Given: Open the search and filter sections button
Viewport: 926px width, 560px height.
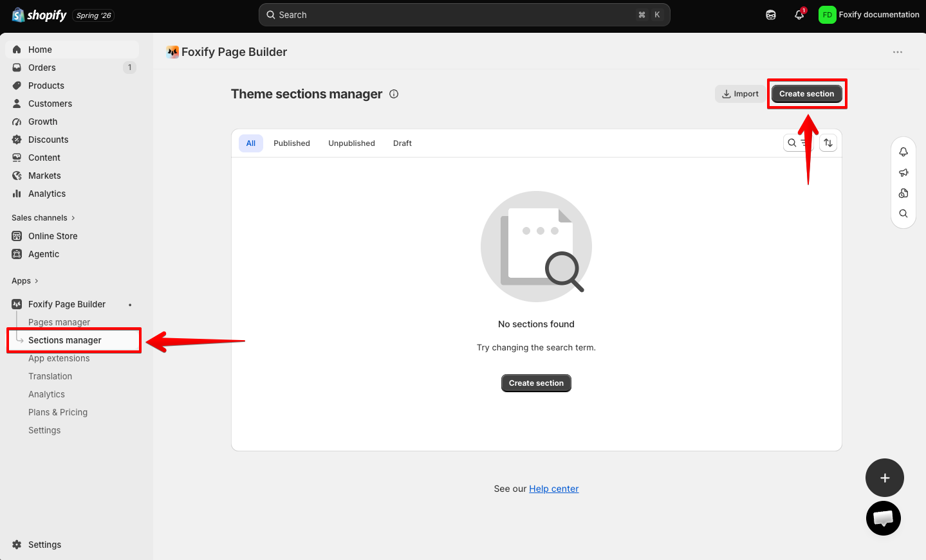Looking at the screenshot, I should (x=797, y=143).
